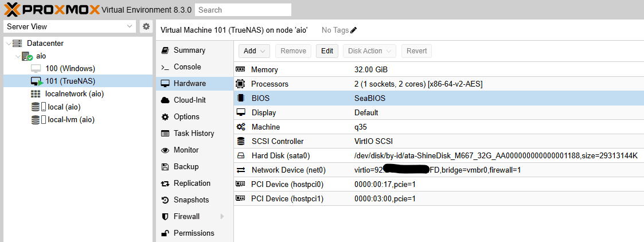Select the Machine q35 value
The height and width of the screenshot is (242, 644).
pos(361,127)
